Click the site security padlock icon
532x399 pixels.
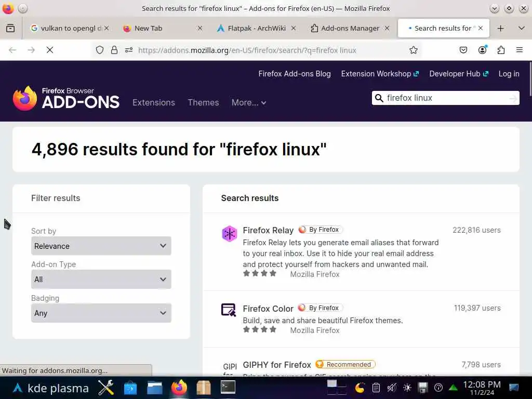coord(114,50)
